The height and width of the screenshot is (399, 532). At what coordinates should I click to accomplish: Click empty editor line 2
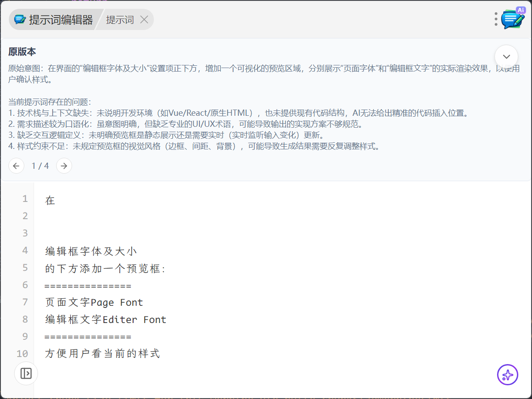pyautogui.click(x=283, y=216)
